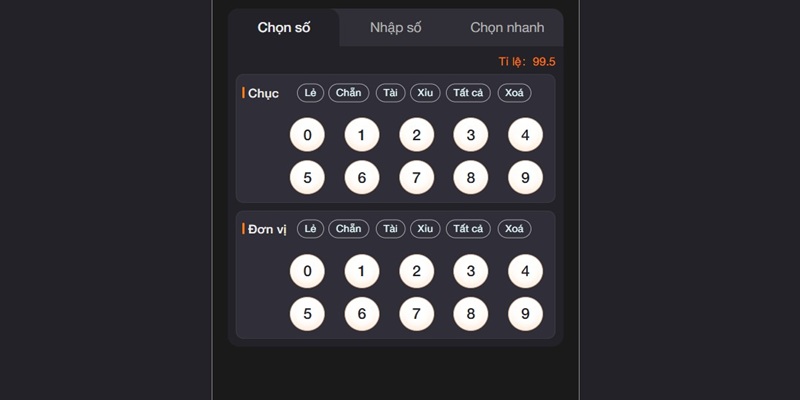The height and width of the screenshot is (400, 800).
Task: Toggle number 5 under Đơn vị
Action: click(307, 313)
